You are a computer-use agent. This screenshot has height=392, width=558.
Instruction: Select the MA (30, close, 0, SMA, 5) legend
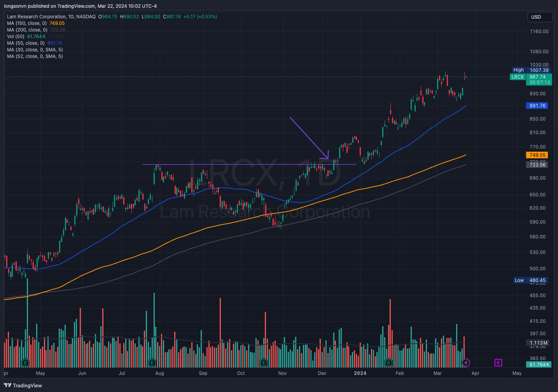[35, 50]
